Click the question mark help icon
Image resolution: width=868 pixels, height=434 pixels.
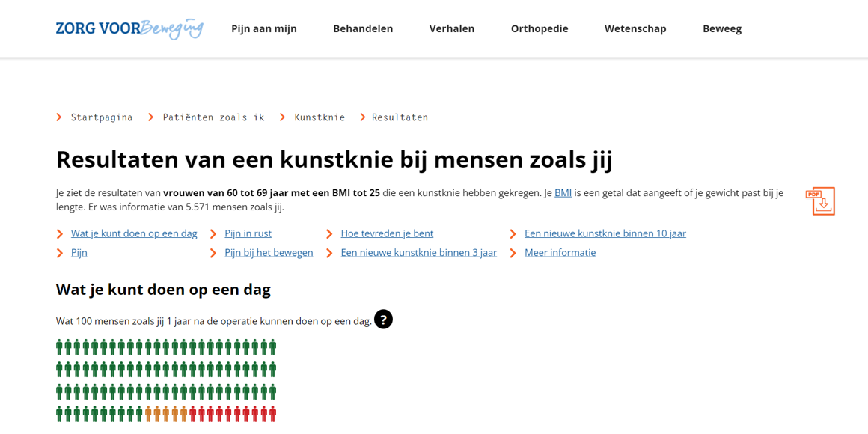(383, 320)
